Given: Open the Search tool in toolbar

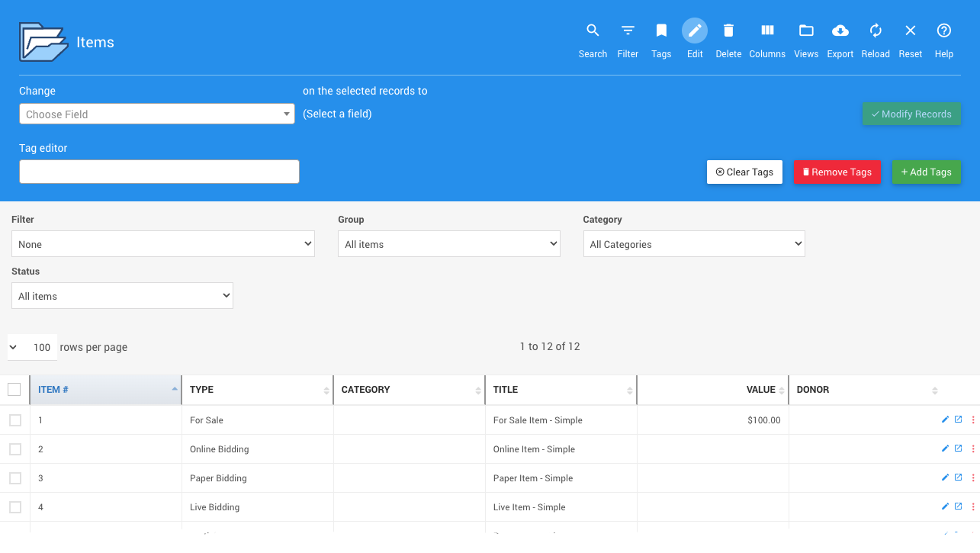Looking at the screenshot, I should point(593,31).
